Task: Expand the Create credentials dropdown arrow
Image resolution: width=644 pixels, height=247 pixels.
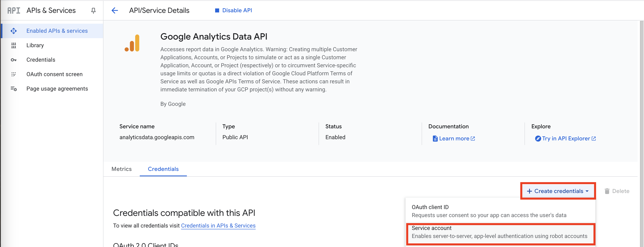Action: pos(587,191)
